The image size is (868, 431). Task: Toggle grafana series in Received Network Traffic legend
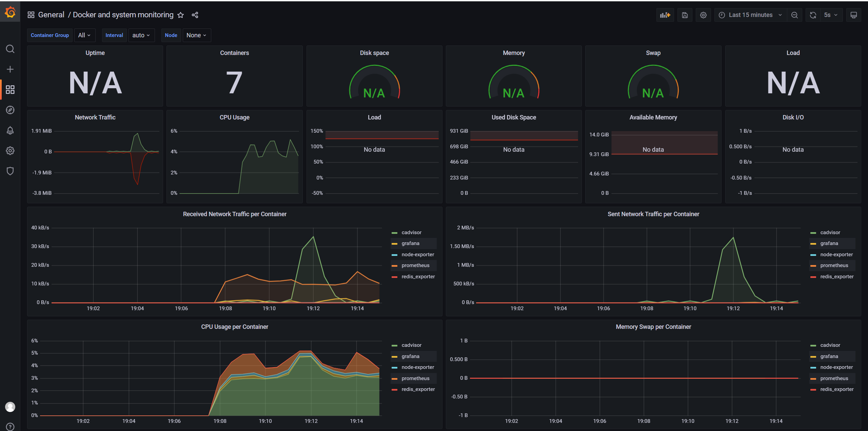point(410,243)
